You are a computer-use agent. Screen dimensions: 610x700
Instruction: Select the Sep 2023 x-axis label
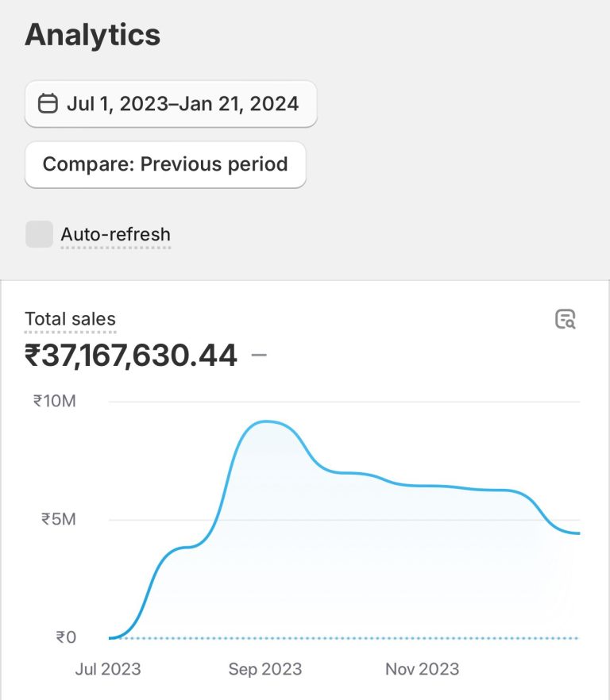pos(265,669)
